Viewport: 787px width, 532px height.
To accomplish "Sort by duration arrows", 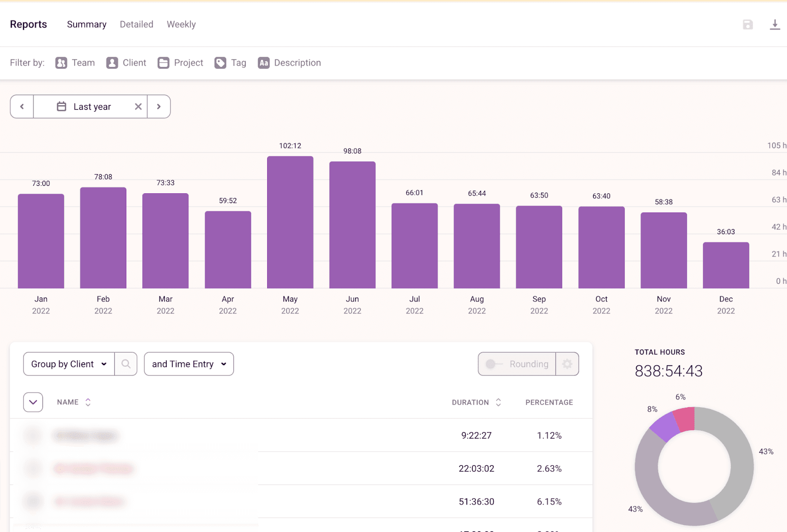I will (x=498, y=402).
